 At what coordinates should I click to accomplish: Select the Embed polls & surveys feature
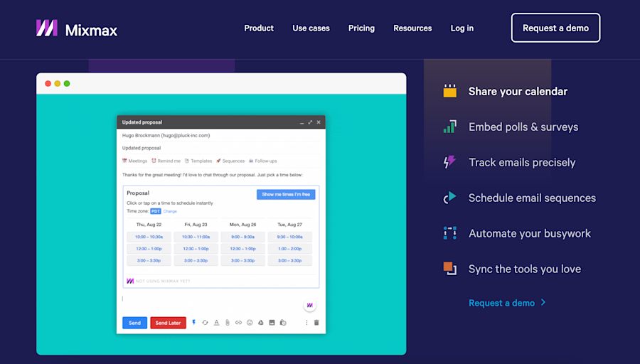tap(523, 127)
